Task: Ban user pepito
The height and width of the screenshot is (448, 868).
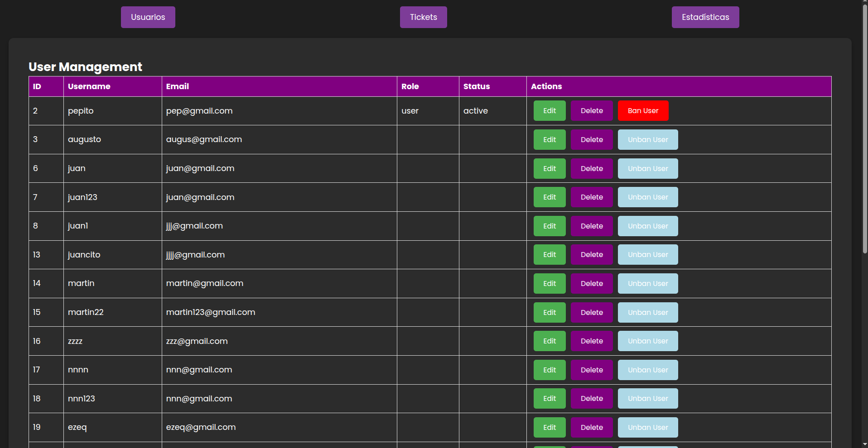Action: pos(643,111)
